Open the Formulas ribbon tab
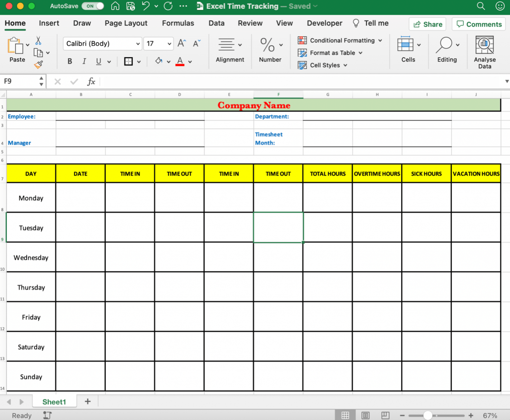510x420 pixels. 178,23
